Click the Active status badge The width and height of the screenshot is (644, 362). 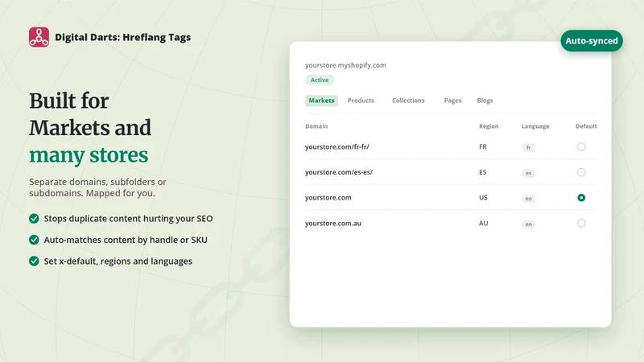(320, 80)
